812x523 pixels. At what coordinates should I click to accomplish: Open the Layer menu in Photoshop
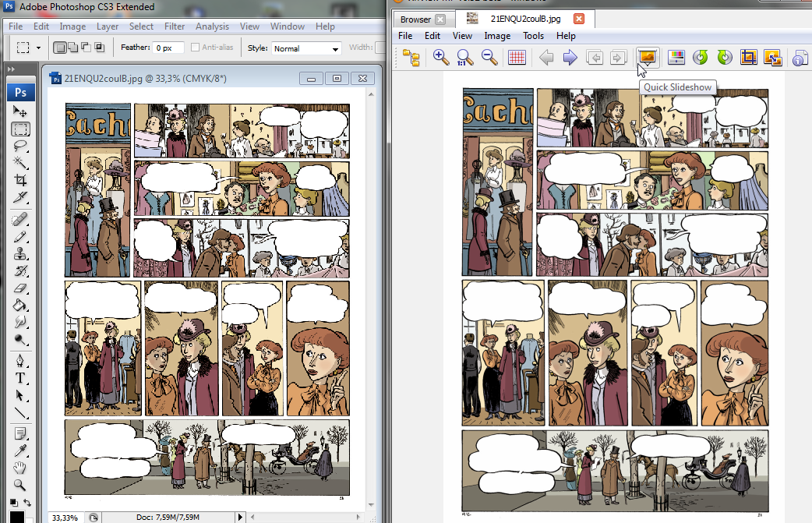(108, 27)
